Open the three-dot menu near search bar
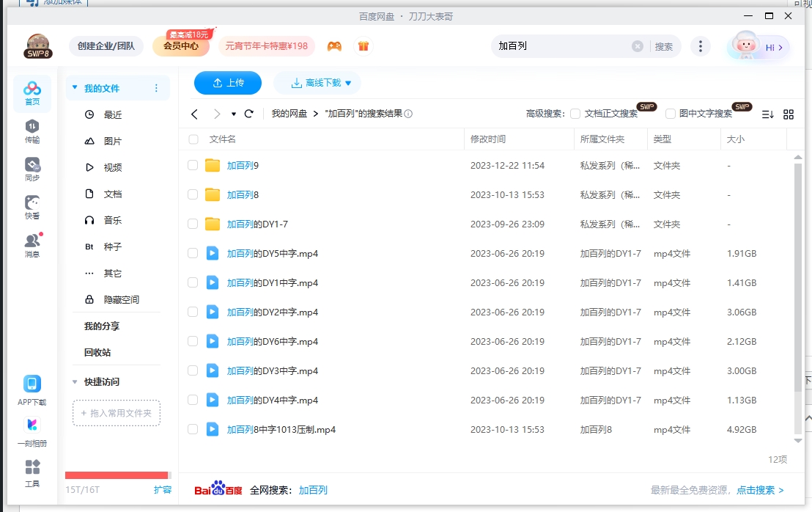 [700, 45]
